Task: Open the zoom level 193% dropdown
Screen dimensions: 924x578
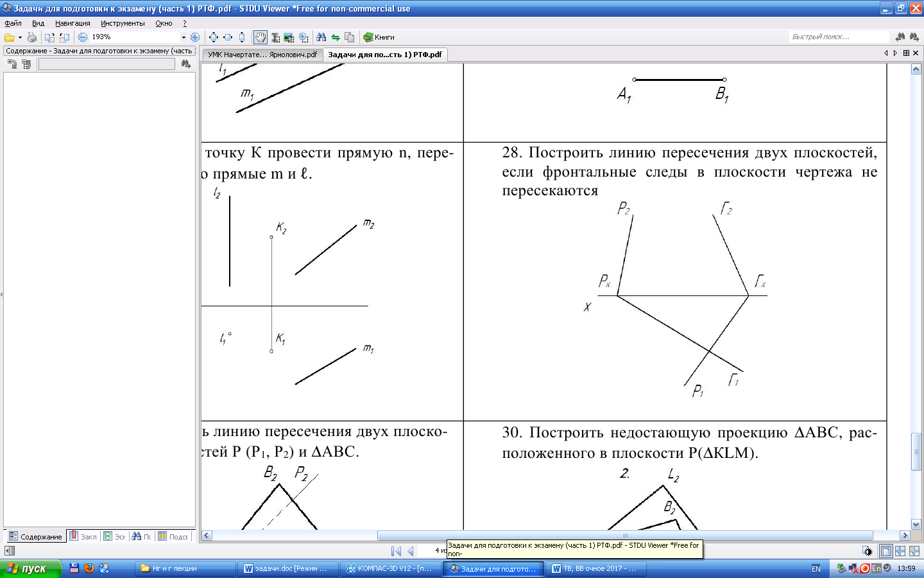Action: [183, 37]
